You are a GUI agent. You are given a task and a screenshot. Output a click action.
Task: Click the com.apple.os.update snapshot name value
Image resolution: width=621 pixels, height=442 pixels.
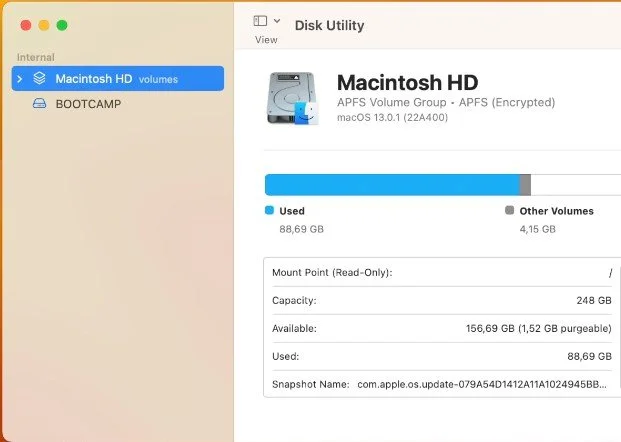pyautogui.click(x=482, y=384)
